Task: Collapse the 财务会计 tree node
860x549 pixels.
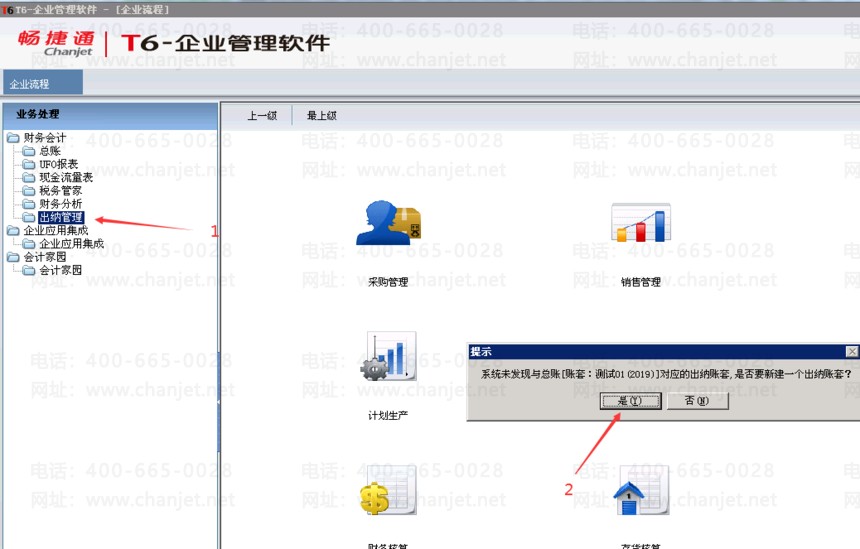Action: pos(13,138)
